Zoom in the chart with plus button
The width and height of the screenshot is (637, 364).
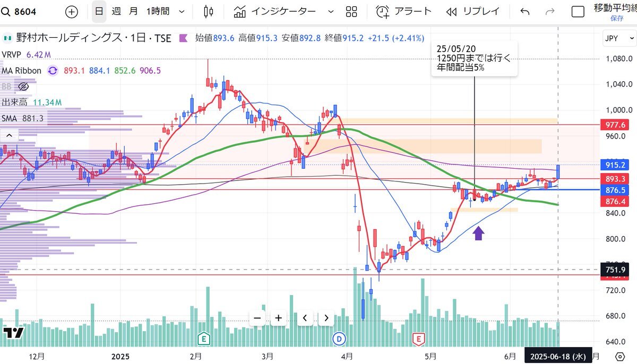[x=279, y=318]
